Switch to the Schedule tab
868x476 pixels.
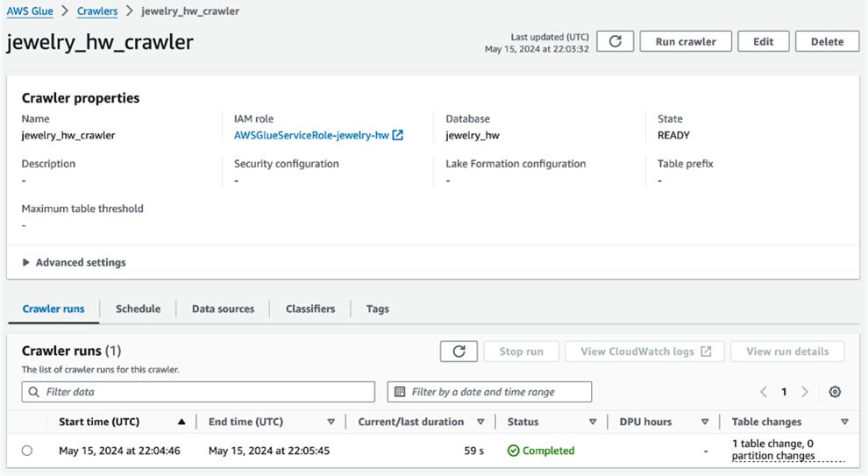138,309
